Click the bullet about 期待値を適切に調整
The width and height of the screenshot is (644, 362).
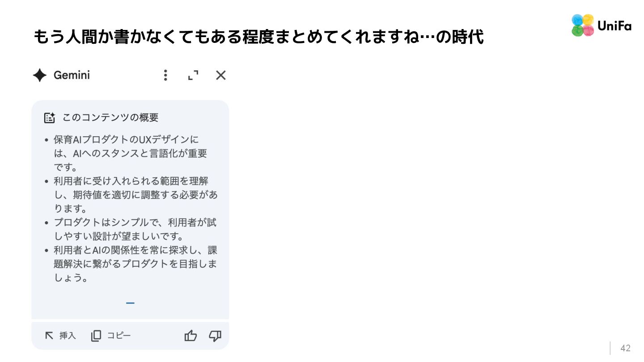[x=136, y=195]
